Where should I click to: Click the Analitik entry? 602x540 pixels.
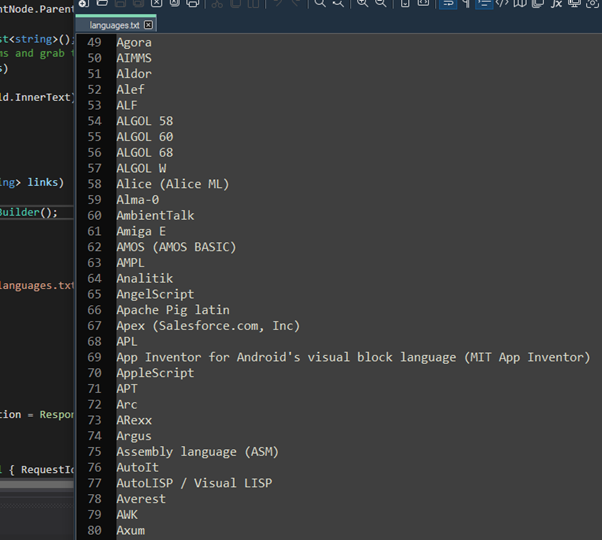click(x=145, y=278)
